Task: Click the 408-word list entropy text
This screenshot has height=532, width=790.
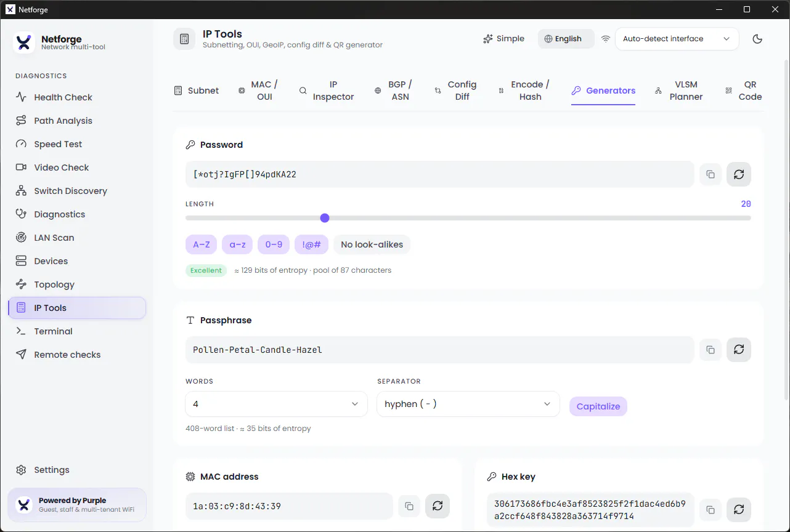Action: [x=248, y=429]
